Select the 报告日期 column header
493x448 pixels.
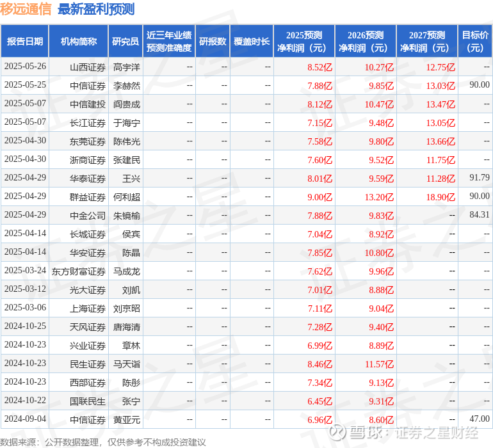coord(25,41)
